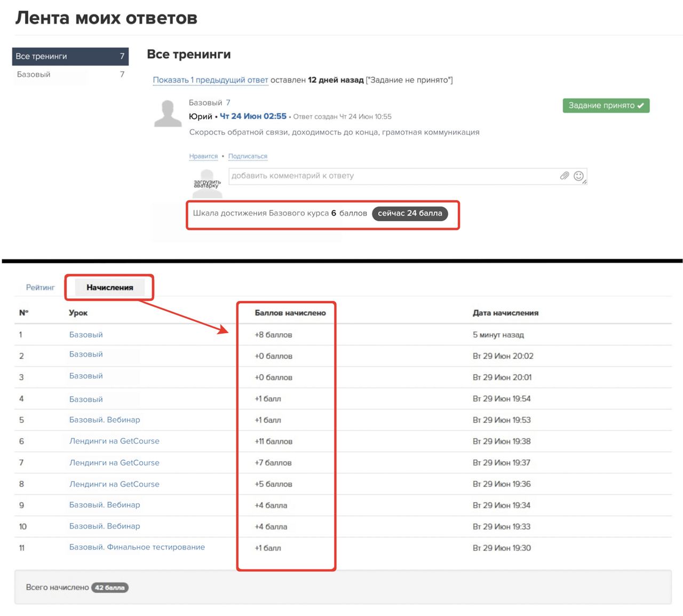683x616 pixels.
Task: Open Базовый. Вебинар link in row 9
Action: pyautogui.click(x=105, y=505)
